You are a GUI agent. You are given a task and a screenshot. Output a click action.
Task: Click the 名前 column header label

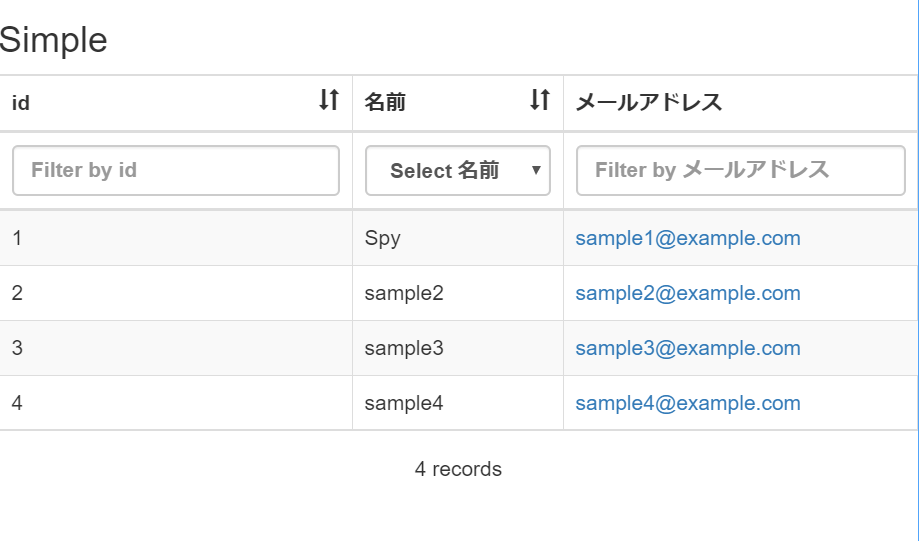coord(385,102)
